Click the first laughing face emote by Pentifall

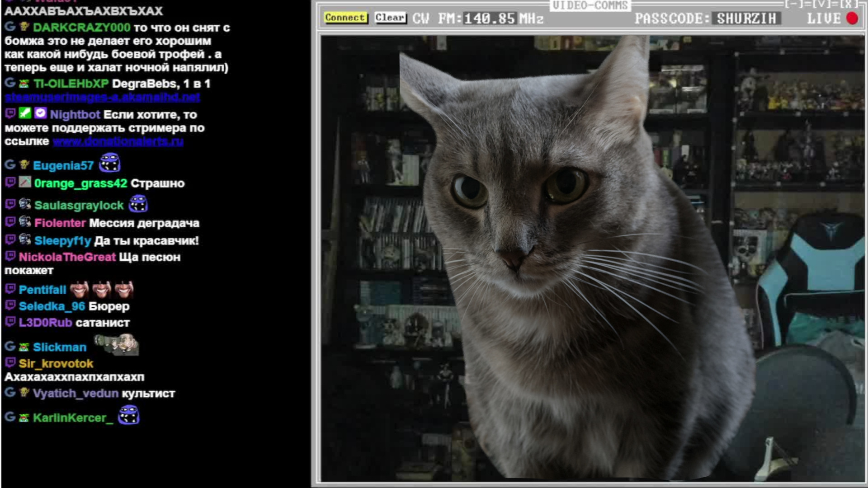[80, 289]
